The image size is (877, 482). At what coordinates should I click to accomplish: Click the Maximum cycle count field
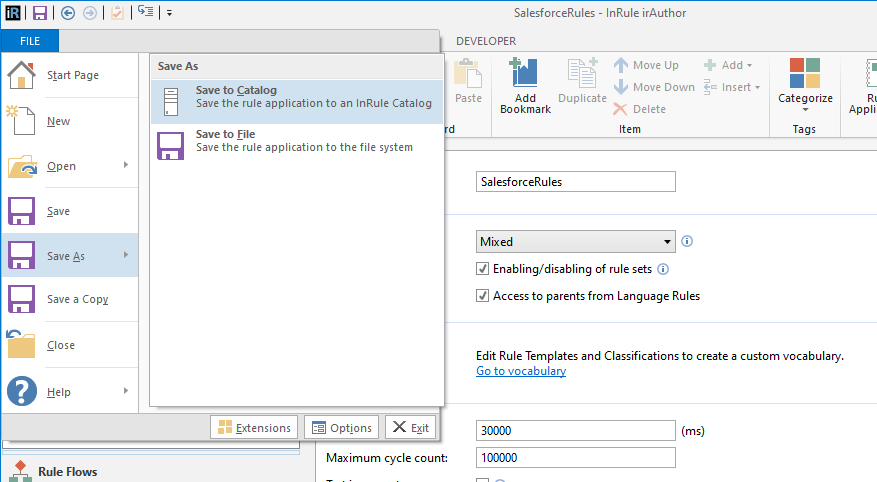click(576, 457)
